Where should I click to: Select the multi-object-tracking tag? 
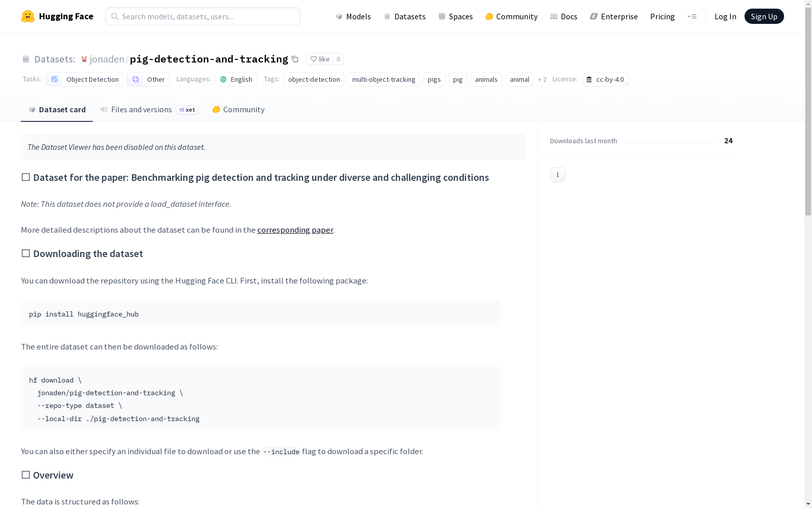click(384, 79)
